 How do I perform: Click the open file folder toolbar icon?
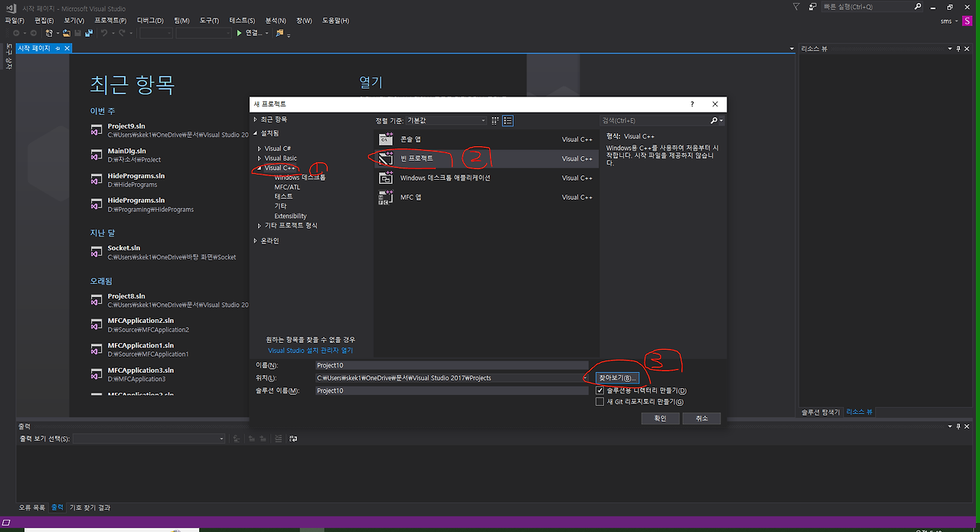coord(67,33)
